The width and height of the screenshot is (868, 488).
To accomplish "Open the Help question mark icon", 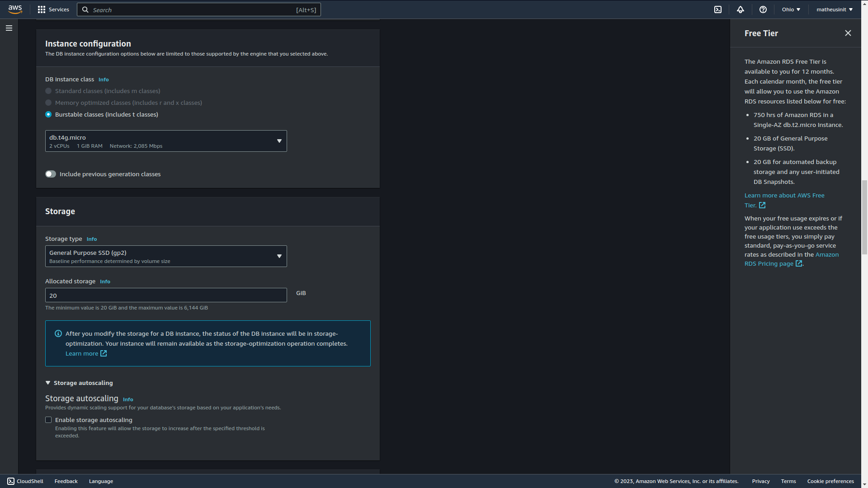I will [763, 9].
